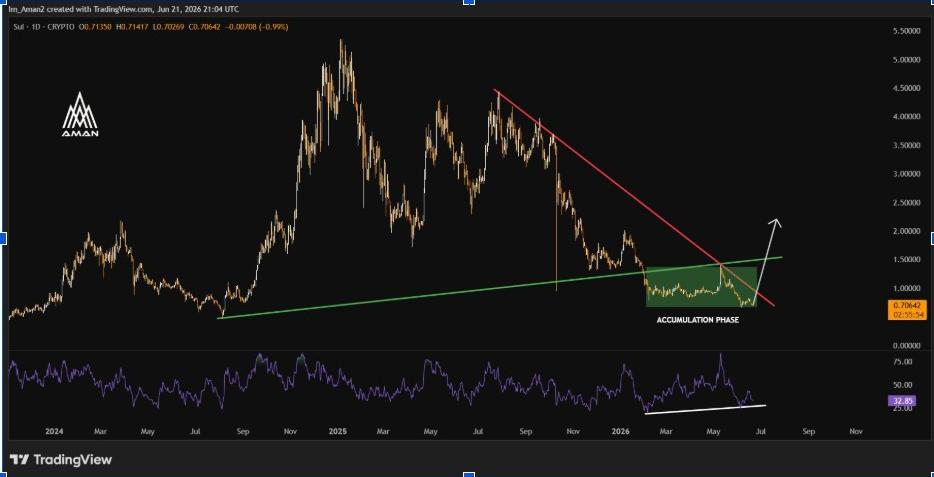Click the 1.00000 price axis label

pyautogui.click(x=905, y=288)
